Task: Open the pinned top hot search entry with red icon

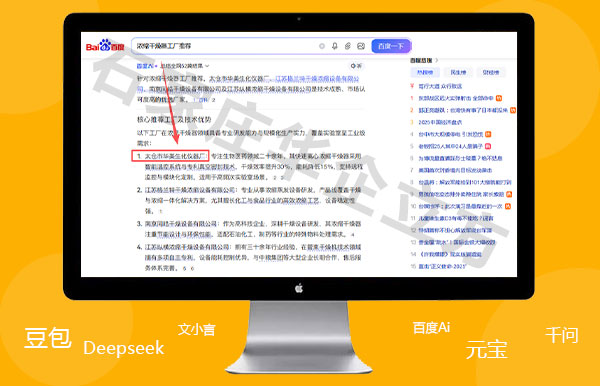Action: coord(440,86)
